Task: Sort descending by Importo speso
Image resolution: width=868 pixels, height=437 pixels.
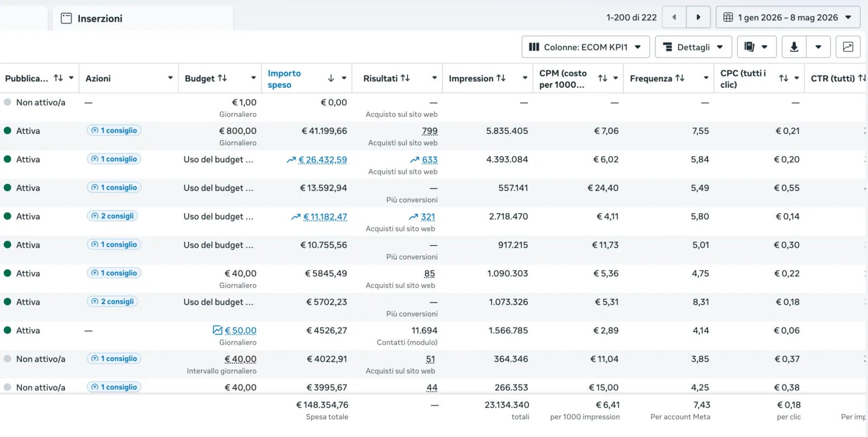Action: click(x=331, y=78)
